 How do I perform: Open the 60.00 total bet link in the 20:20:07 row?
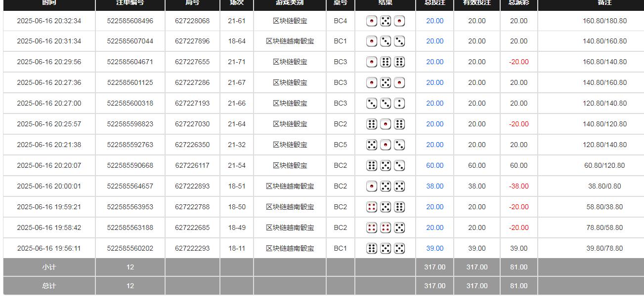coord(434,165)
